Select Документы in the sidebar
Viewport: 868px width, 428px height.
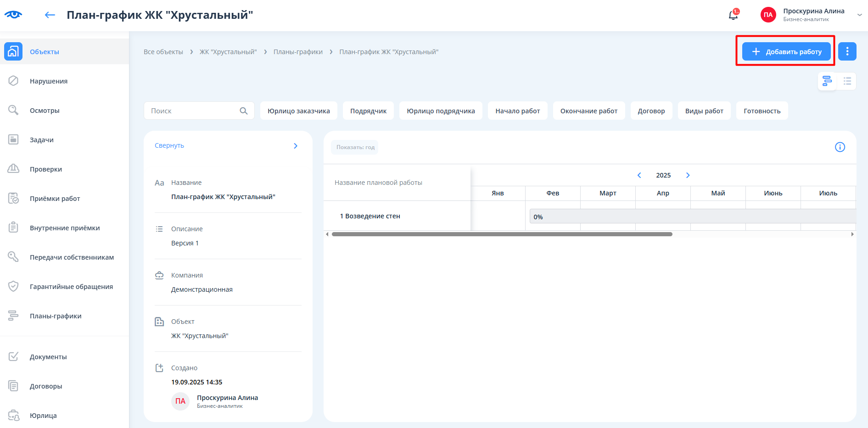pyautogui.click(x=48, y=357)
